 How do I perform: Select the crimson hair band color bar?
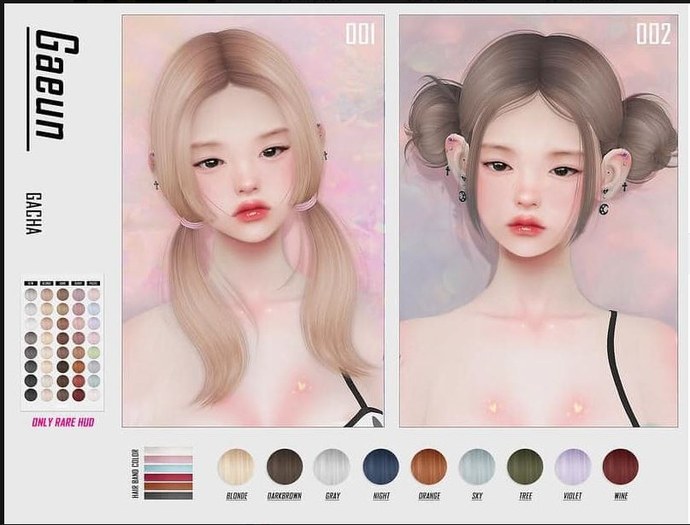(x=168, y=477)
